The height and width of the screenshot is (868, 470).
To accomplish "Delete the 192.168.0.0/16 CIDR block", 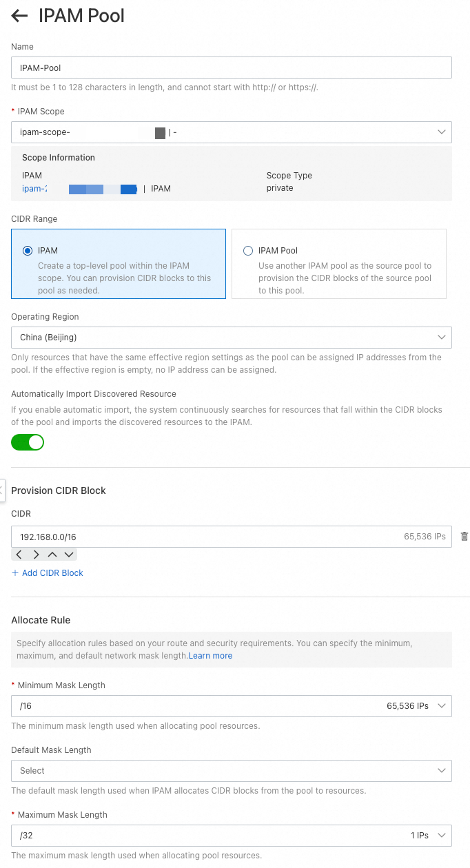I will [x=464, y=537].
